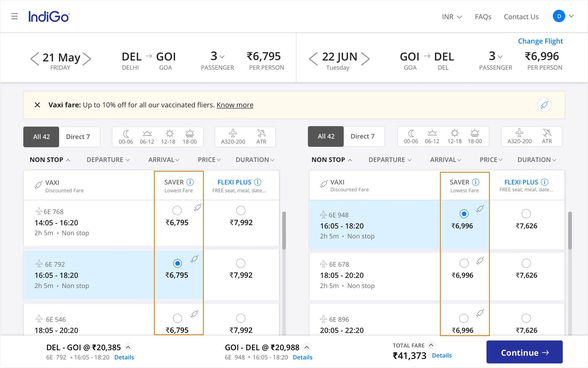This screenshot has width=588, height=368.
Task: Open Details for DEL - GOI flight
Action: (124, 357)
